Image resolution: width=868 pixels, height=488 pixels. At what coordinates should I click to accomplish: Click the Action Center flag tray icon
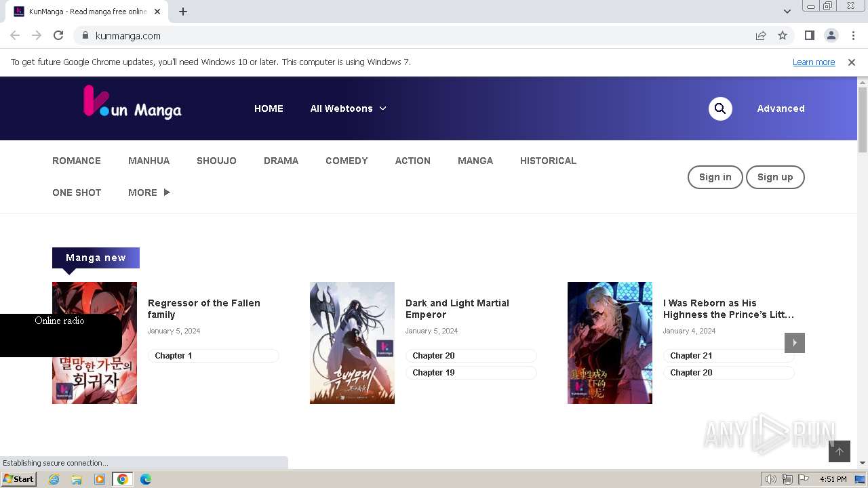(x=804, y=479)
